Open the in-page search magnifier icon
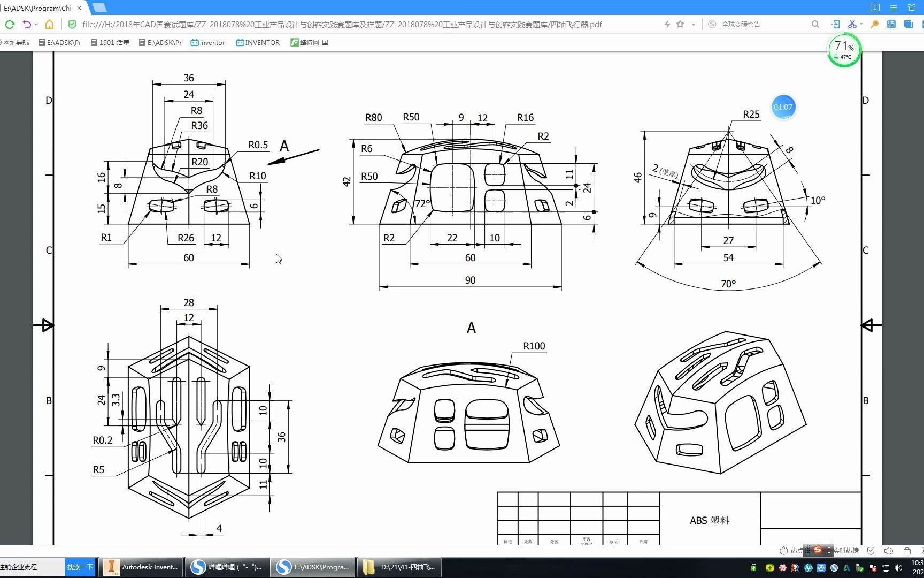The image size is (924, 578). coord(815,24)
